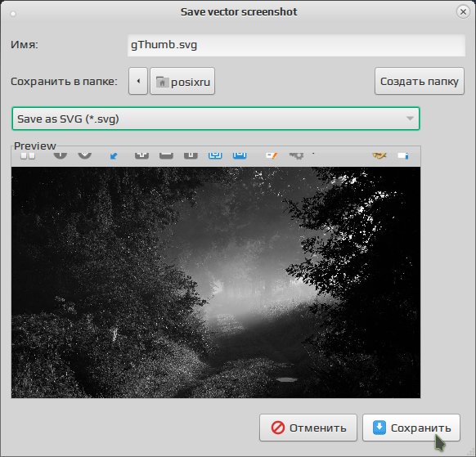Cancel with the Отменить button
476x457 pixels.
coord(308,428)
